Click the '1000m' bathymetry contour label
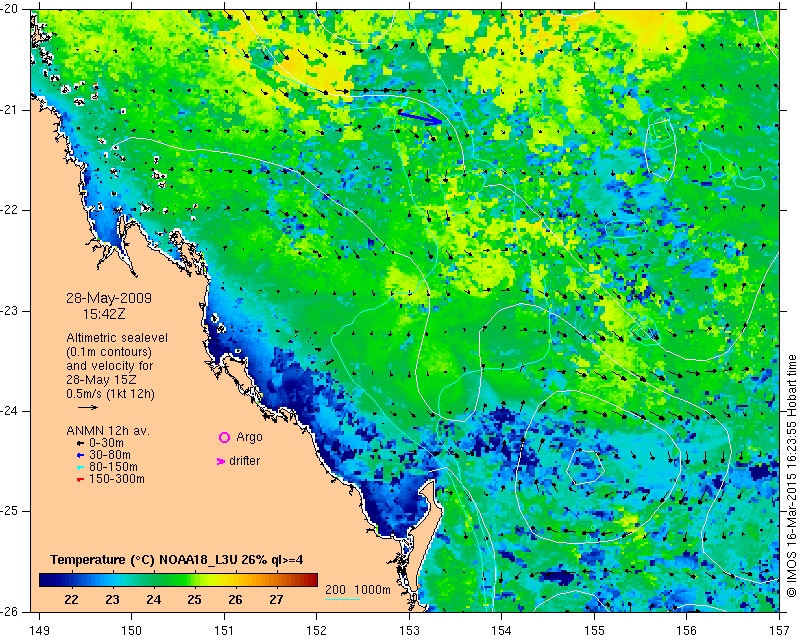 point(372,590)
